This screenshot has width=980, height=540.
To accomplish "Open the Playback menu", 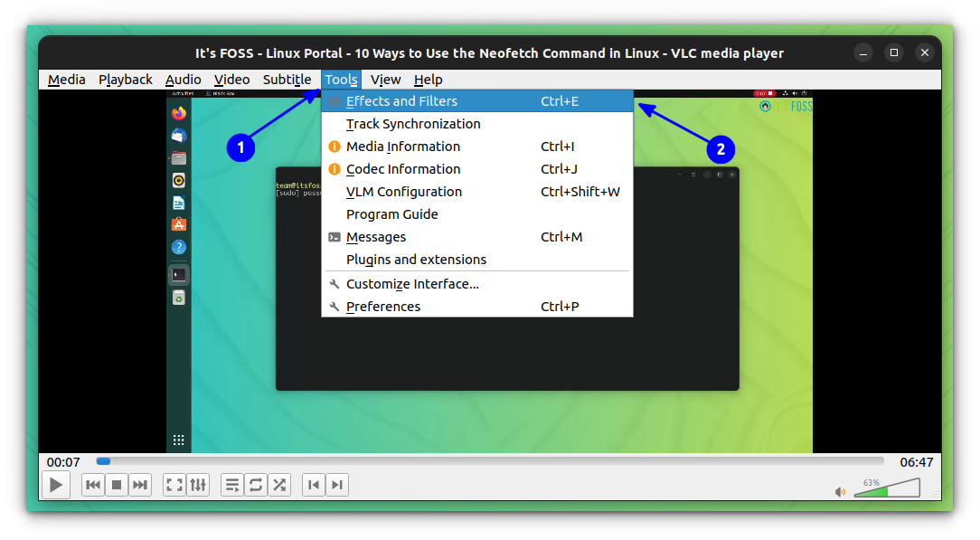I will pos(125,80).
